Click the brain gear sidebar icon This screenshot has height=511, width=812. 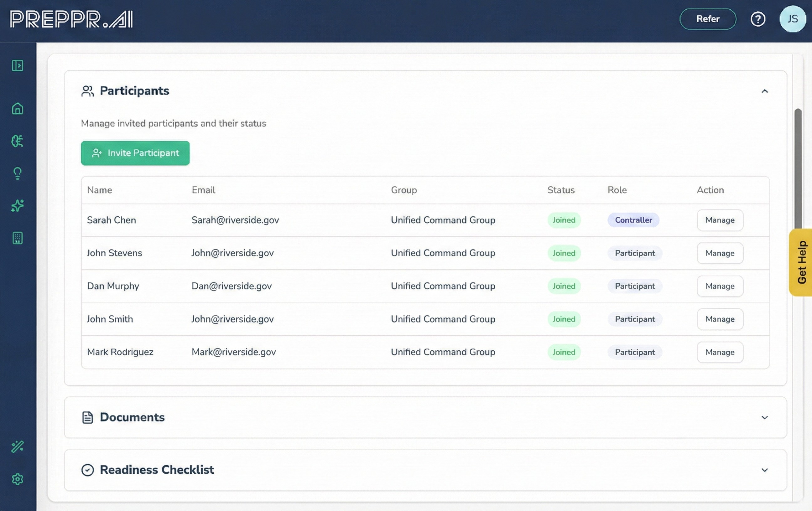point(18,141)
